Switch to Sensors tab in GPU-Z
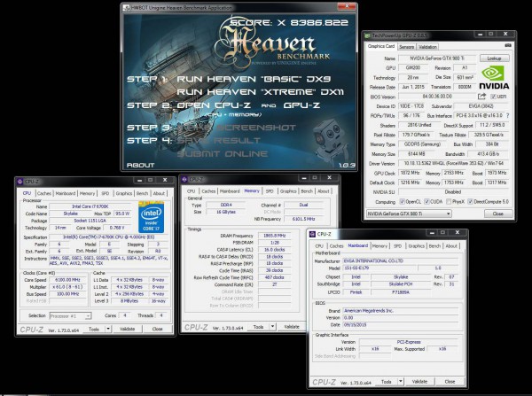The height and width of the screenshot is (396, 532). pyautogui.click(x=406, y=47)
